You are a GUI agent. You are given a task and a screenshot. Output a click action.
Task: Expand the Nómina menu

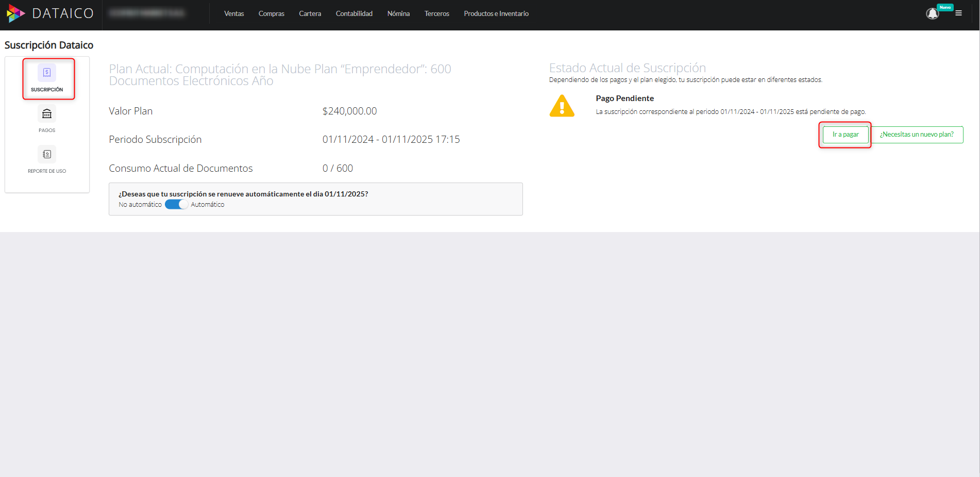tap(398, 14)
